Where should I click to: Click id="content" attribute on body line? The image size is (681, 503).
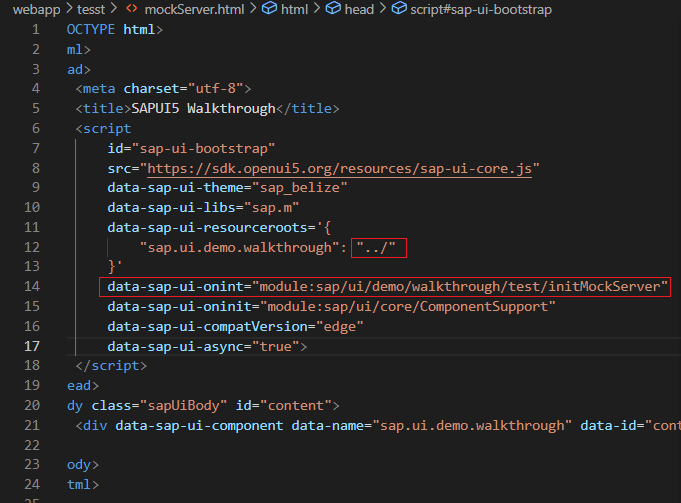click(x=284, y=406)
